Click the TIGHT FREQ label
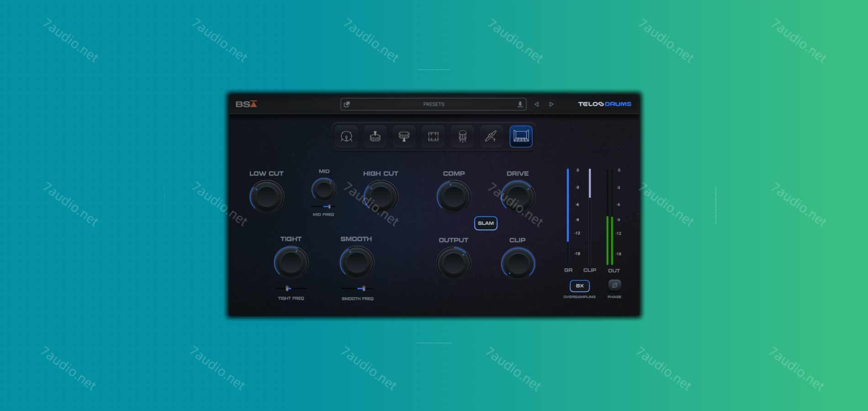This screenshot has height=411, width=868. click(291, 298)
